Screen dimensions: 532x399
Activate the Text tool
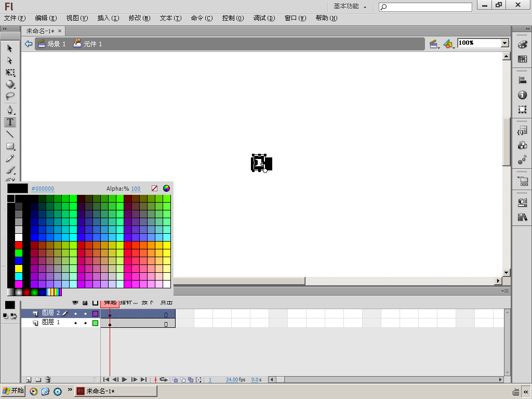coord(10,122)
